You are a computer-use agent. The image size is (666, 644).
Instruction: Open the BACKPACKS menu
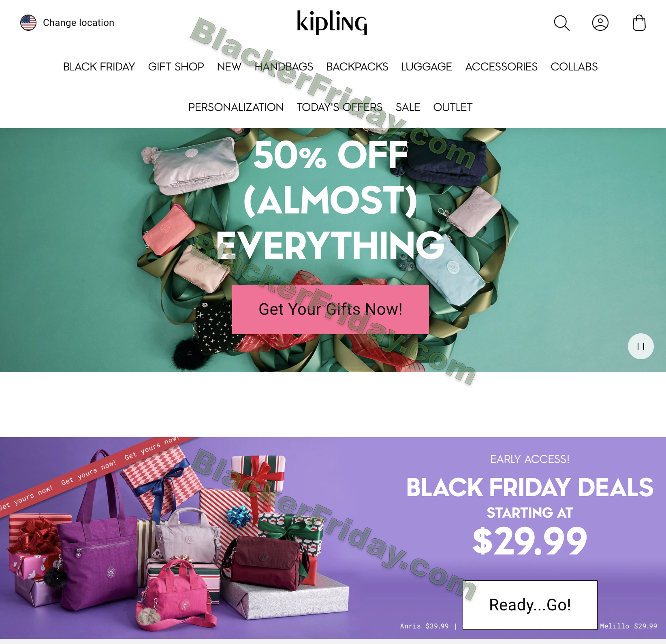357,67
